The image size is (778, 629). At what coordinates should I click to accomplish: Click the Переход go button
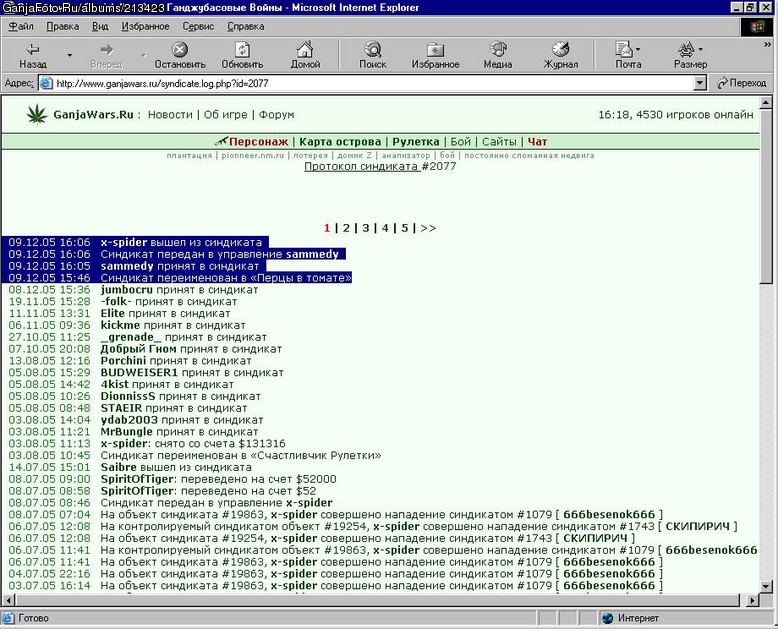coord(742,83)
